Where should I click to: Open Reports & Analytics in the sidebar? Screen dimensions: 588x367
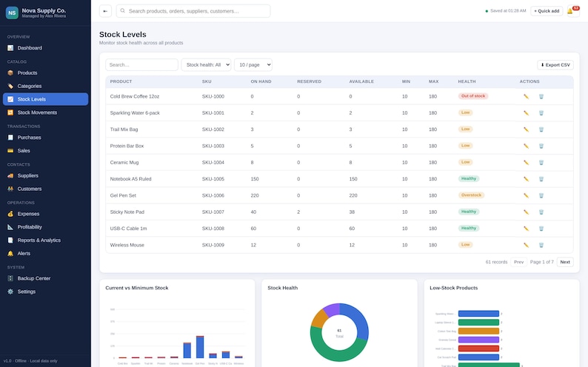coord(45,240)
